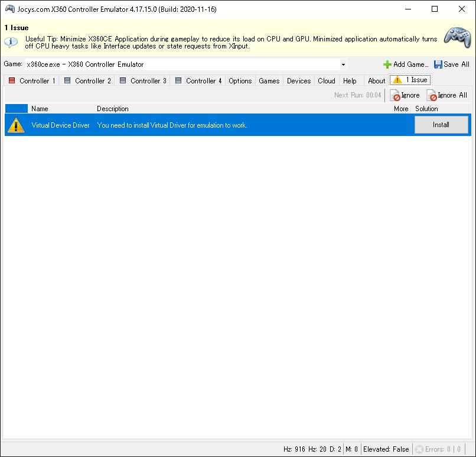Click the Hz: 916 status entry
Viewport: 476px width, 457px height.
(294, 449)
